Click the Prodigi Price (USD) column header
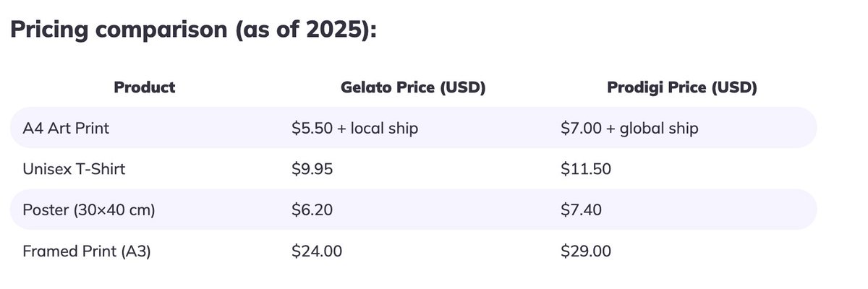 [x=682, y=88]
